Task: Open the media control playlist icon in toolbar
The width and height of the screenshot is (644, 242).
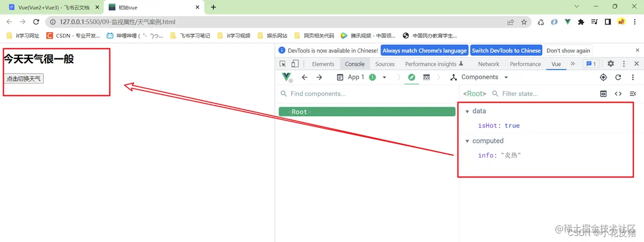Action: point(594,22)
